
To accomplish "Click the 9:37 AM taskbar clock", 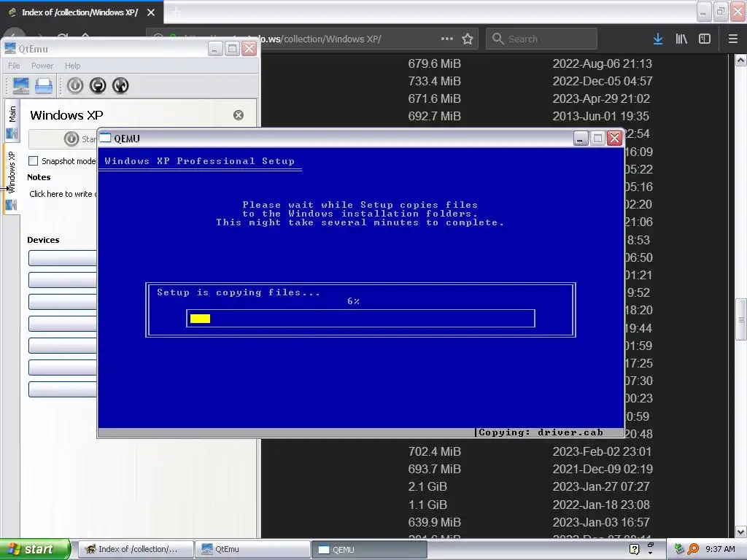I will pyautogui.click(x=720, y=549).
